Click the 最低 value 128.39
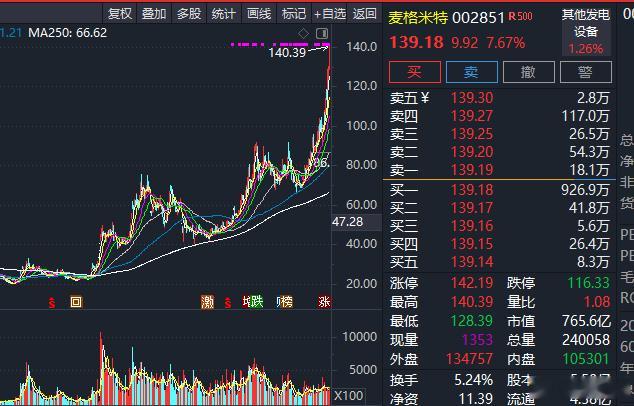 pyautogui.click(x=472, y=321)
